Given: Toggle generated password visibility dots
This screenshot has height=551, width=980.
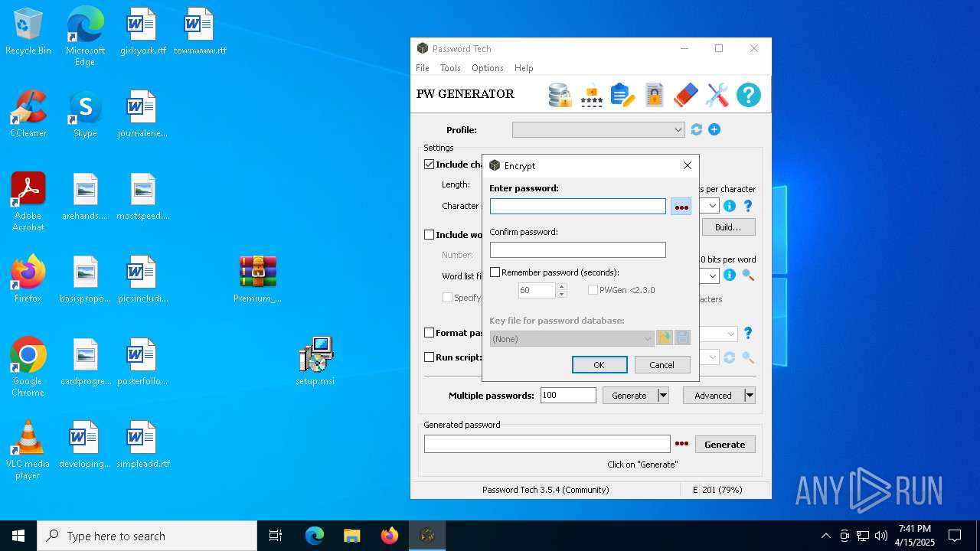Looking at the screenshot, I should tap(681, 445).
